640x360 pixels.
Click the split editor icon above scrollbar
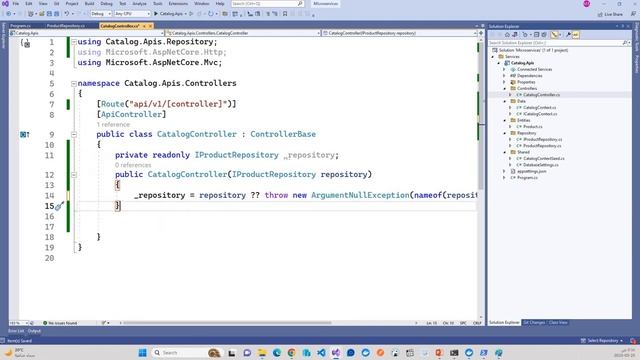(481, 33)
